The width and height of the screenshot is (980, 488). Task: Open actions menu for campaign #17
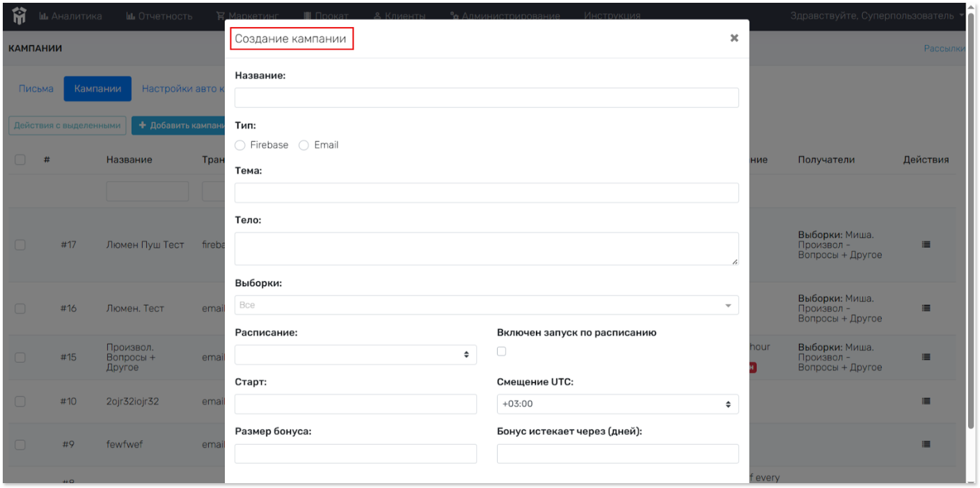(x=926, y=245)
